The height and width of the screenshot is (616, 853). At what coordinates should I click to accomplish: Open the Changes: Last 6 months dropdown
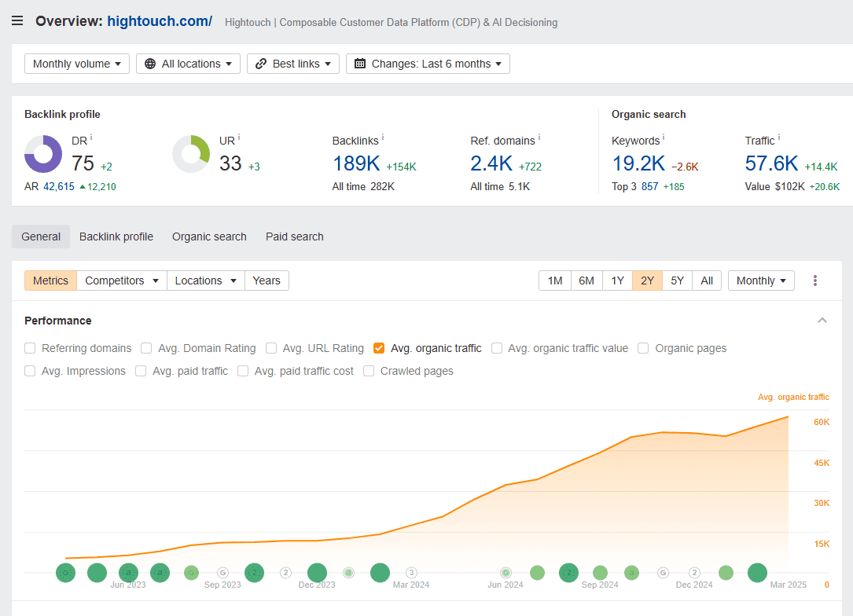428,64
